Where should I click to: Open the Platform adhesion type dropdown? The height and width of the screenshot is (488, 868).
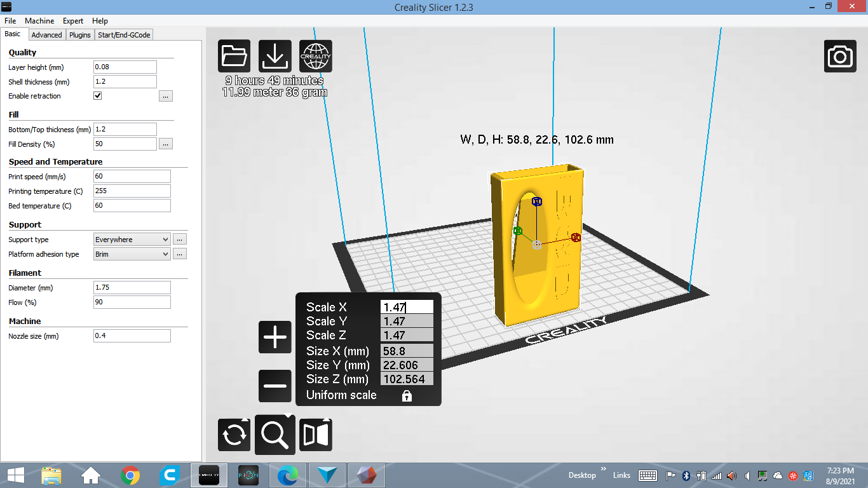click(132, 254)
